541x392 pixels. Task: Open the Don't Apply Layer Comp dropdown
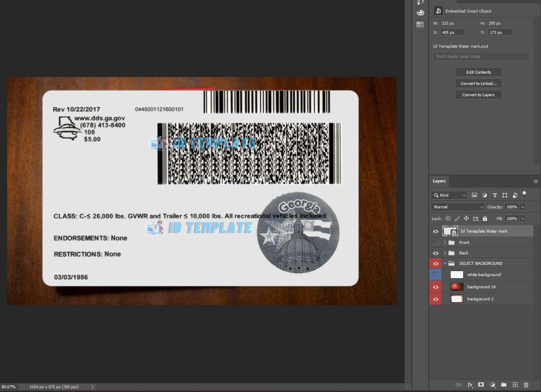coord(482,56)
